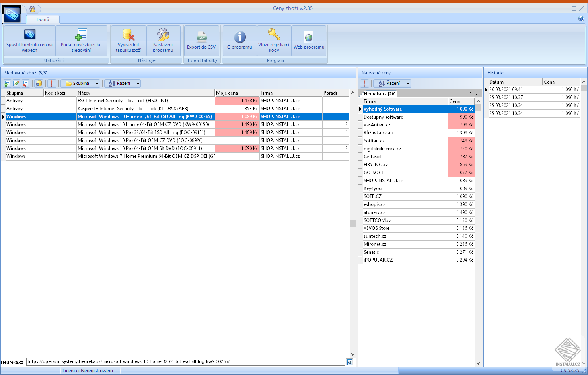
Task: Click Spustit kontrolu cen na webech
Action: [x=29, y=41]
